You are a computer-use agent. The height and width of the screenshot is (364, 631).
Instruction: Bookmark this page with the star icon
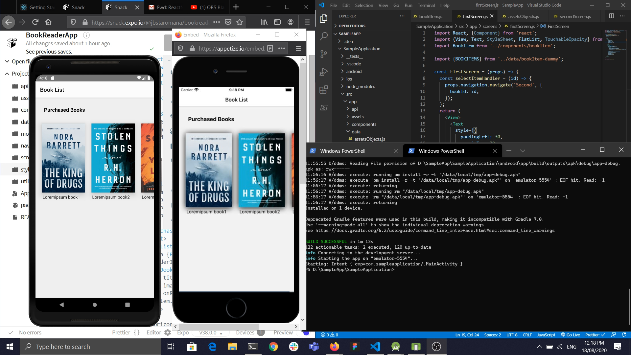tap(240, 22)
